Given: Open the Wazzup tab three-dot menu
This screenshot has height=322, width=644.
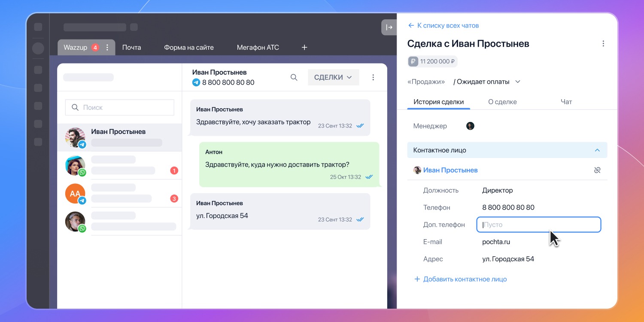Looking at the screenshot, I should click(x=107, y=47).
